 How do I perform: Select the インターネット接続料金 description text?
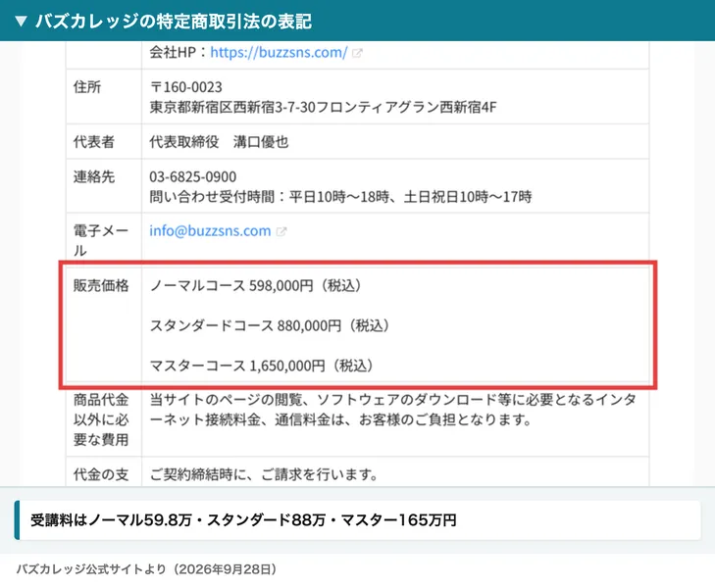[x=392, y=410]
